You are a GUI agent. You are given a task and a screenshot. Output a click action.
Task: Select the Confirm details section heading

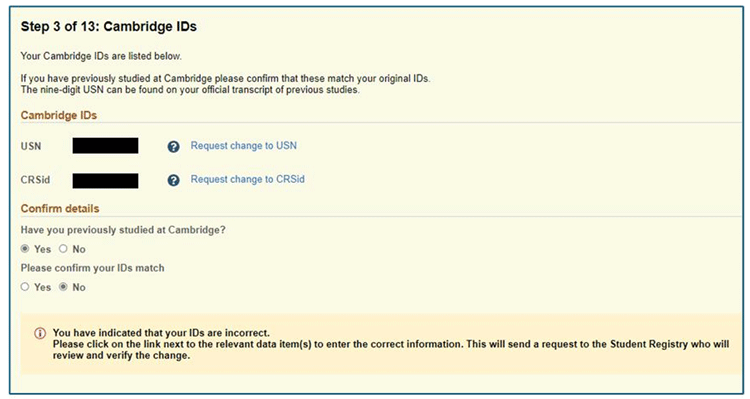coord(60,209)
